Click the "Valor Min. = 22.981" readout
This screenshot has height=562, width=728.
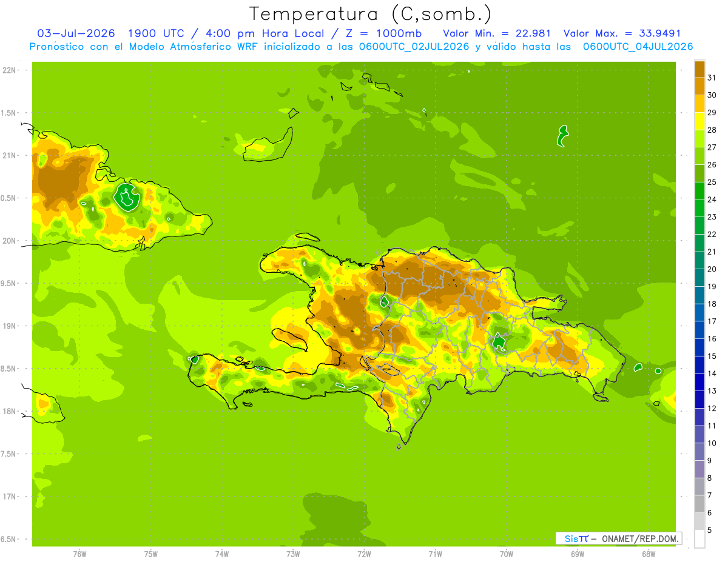496,33
